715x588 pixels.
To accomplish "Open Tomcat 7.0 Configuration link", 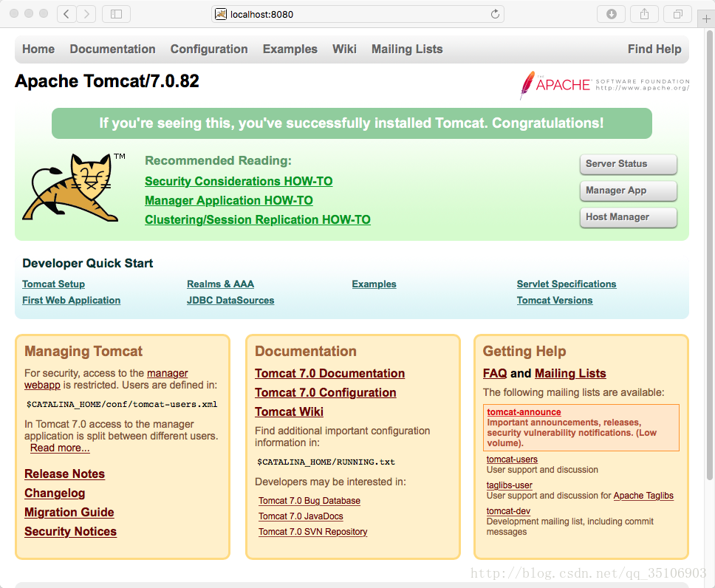I will [326, 392].
